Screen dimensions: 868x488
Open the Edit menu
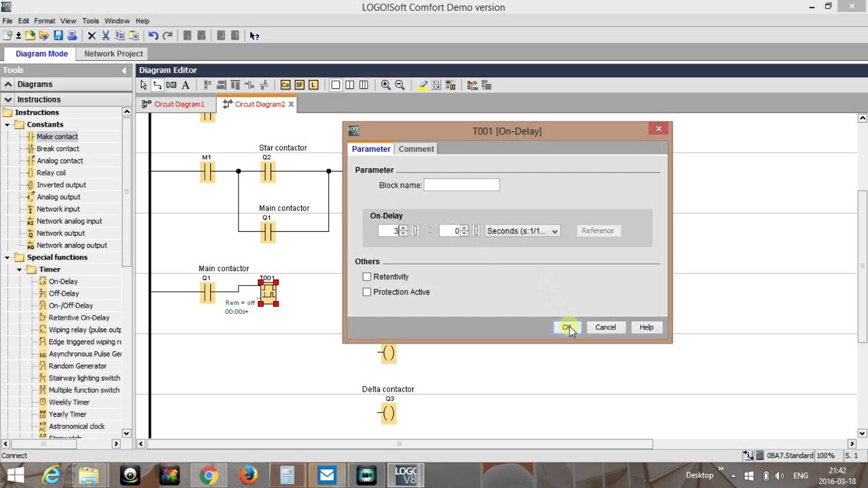pos(24,21)
